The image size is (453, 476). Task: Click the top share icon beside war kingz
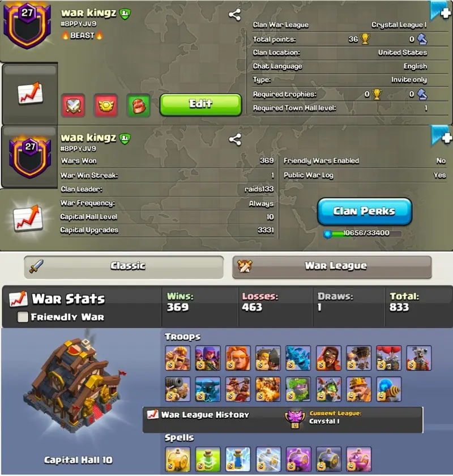tap(234, 15)
